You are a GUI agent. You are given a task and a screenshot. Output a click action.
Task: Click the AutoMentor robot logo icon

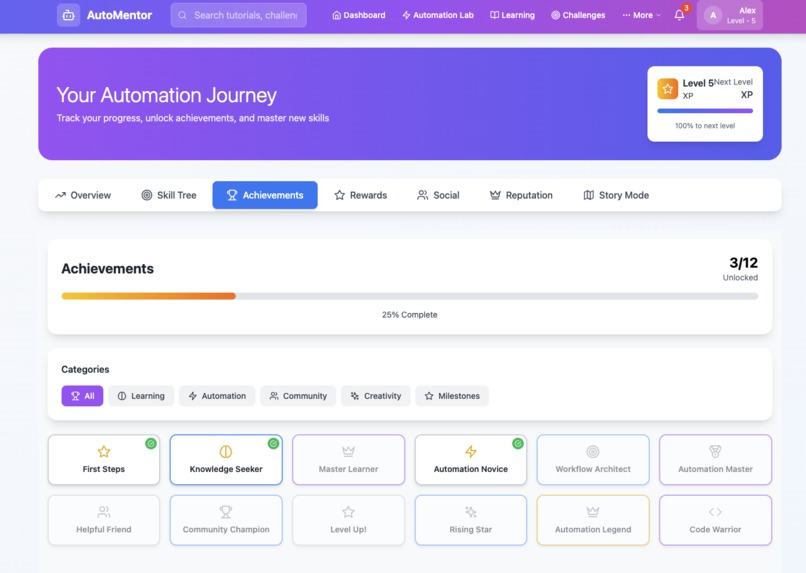tap(68, 15)
